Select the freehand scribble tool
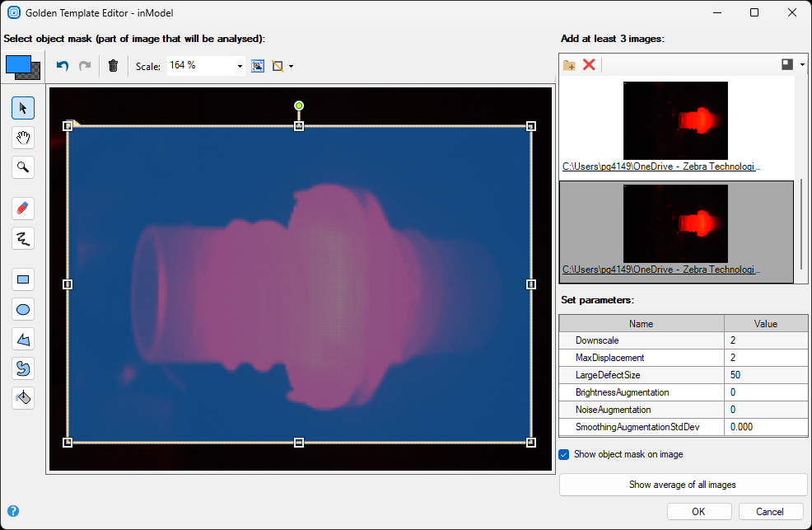This screenshot has width=812, height=530. 23,239
